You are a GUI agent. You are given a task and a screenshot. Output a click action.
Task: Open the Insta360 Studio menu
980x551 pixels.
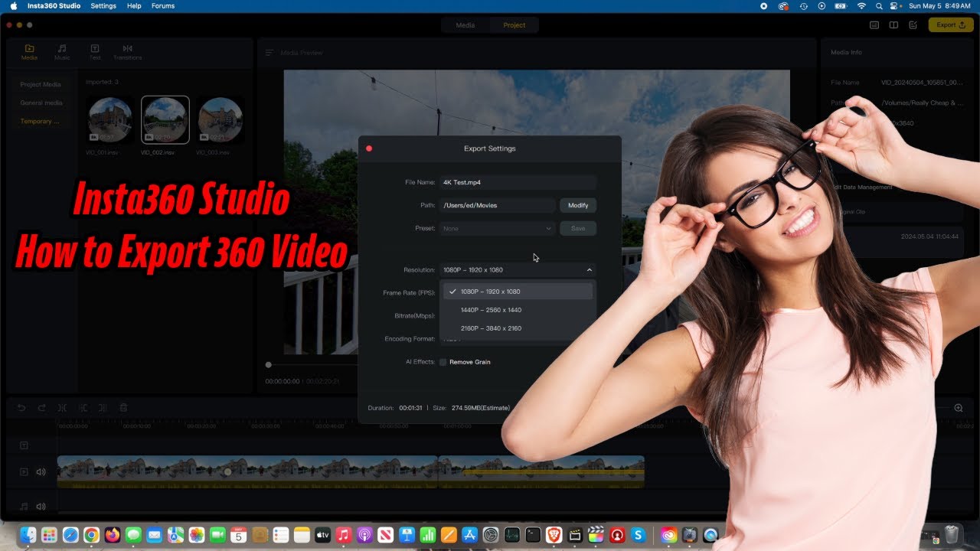(x=53, y=5)
